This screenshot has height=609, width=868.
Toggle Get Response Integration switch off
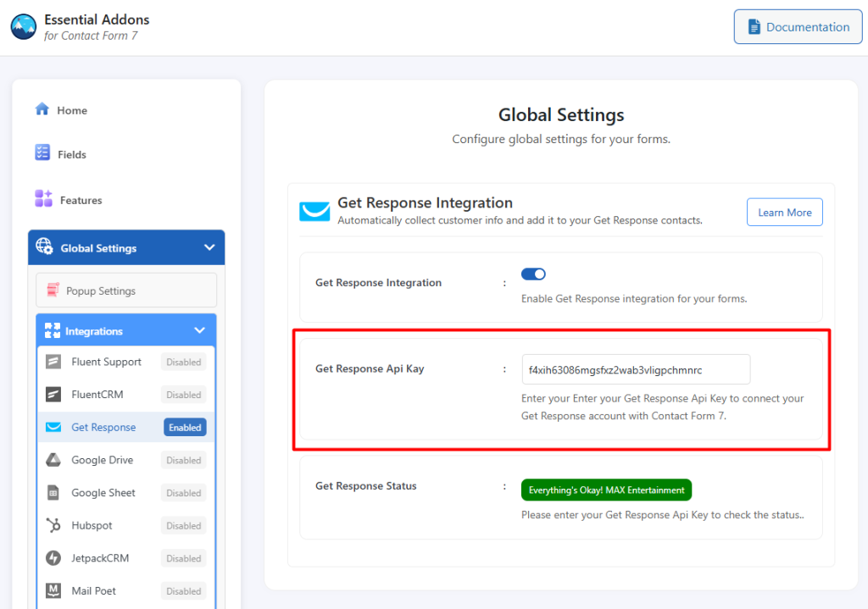(x=533, y=274)
